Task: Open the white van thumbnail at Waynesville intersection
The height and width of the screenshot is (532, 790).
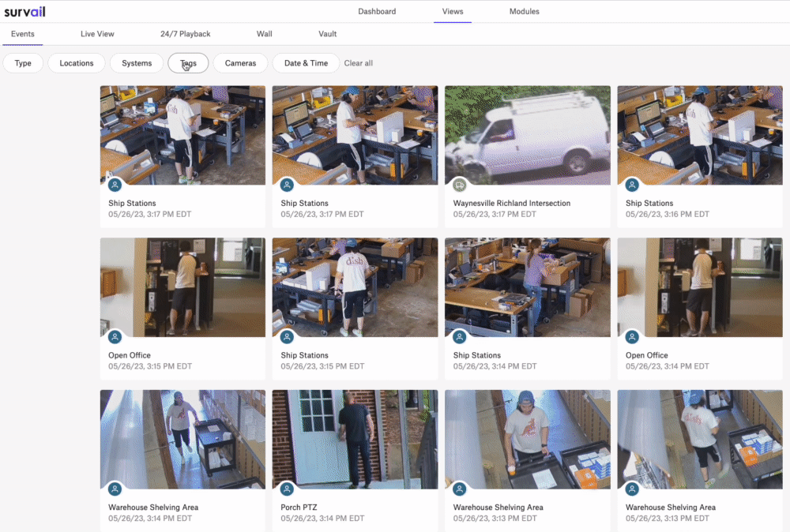Action: [528, 135]
